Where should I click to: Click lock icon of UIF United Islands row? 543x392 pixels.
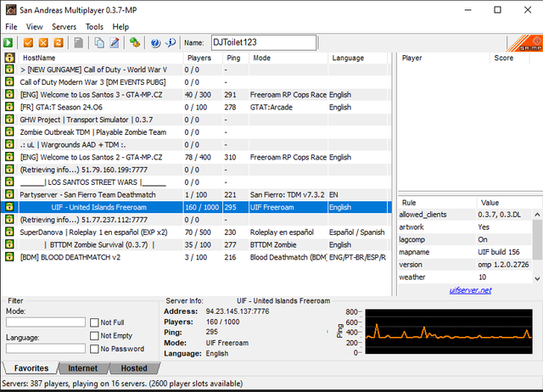click(9, 207)
